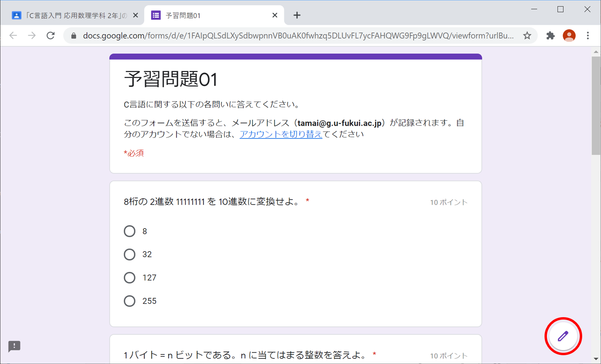This screenshot has width=601, height=364.
Task: Click the アカウントを切り替え link
Action: (281, 134)
